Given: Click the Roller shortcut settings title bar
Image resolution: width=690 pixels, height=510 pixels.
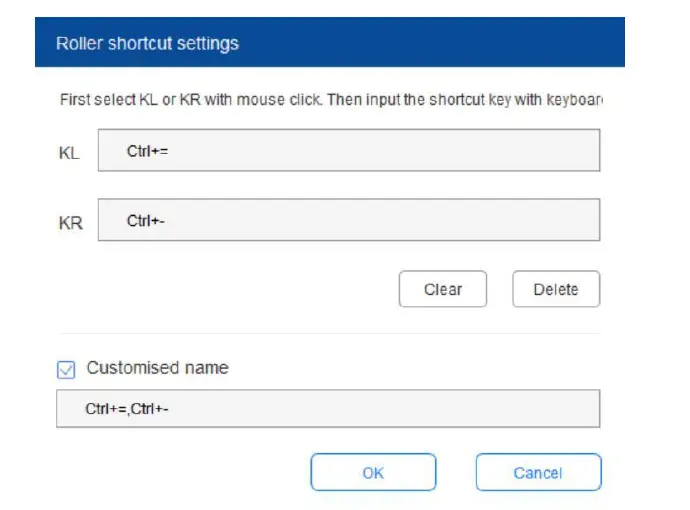Looking at the screenshot, I should point(329,44).
